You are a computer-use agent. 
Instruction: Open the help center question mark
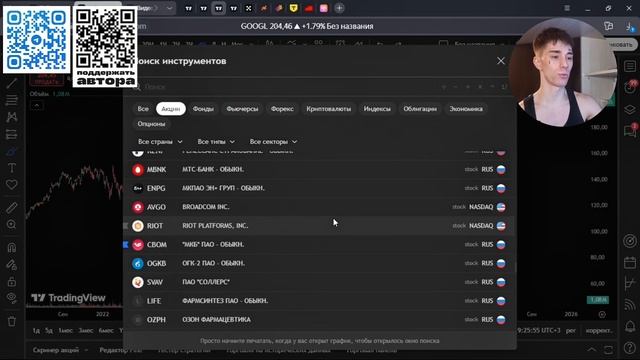tap(630, 348)
